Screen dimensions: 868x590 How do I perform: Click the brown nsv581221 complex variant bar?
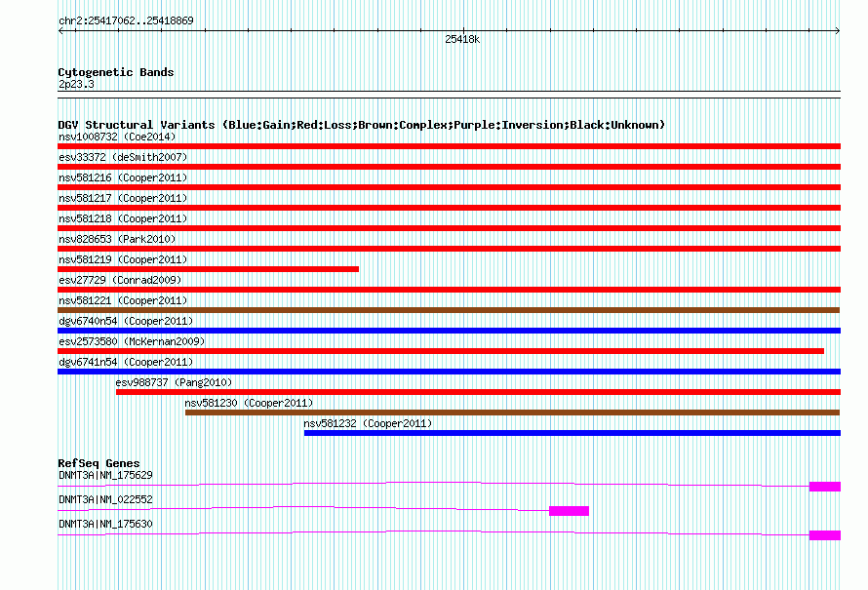tap(449, 310)
